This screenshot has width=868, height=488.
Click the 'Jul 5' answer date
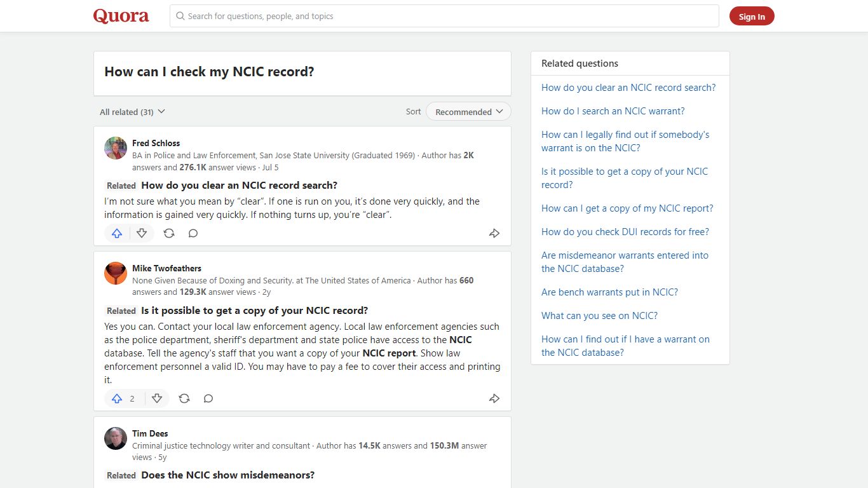coord(270,168)
